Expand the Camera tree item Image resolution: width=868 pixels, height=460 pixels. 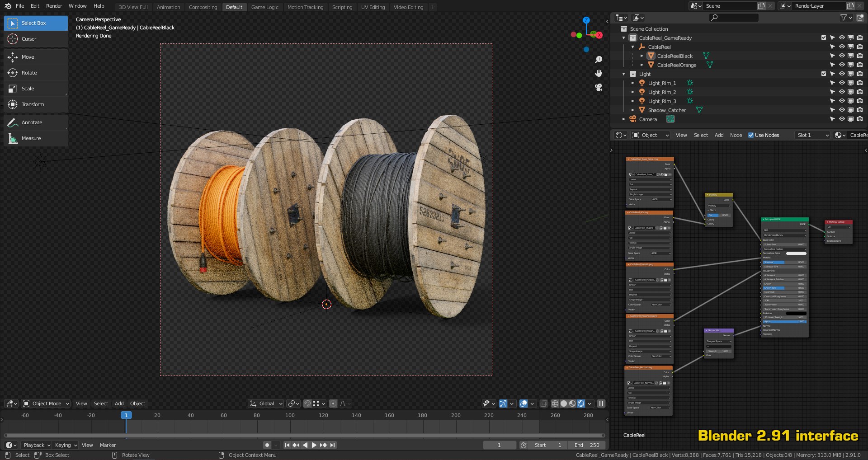(x=623, y=119)
